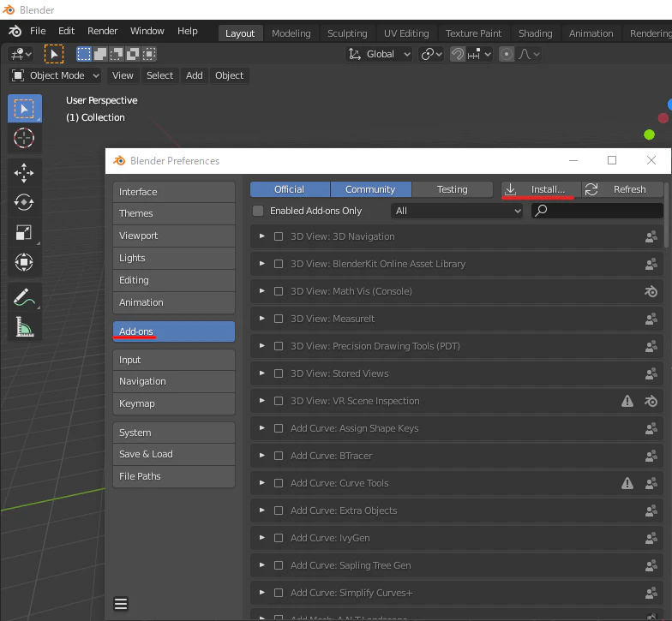Click the red X axis gizmo dot

(663, 118)
